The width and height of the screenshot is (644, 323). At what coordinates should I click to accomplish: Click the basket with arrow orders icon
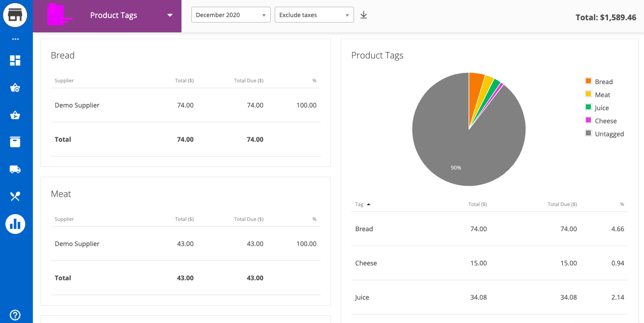(15, 115)
